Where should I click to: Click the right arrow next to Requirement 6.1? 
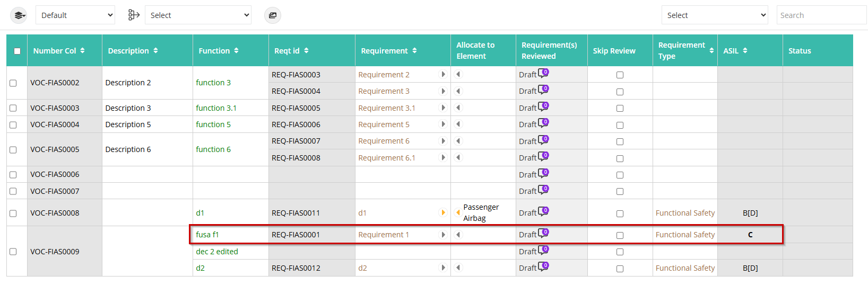click(x=443, y=158)
